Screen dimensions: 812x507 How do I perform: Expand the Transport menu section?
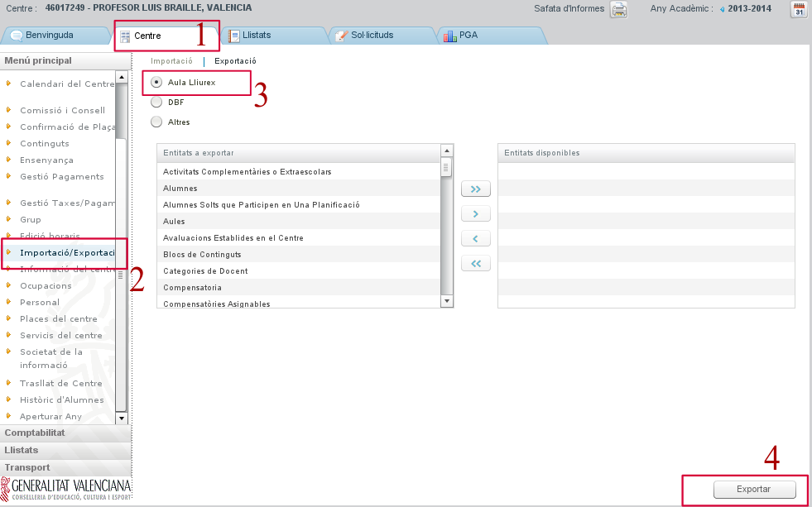pos(27,467)
